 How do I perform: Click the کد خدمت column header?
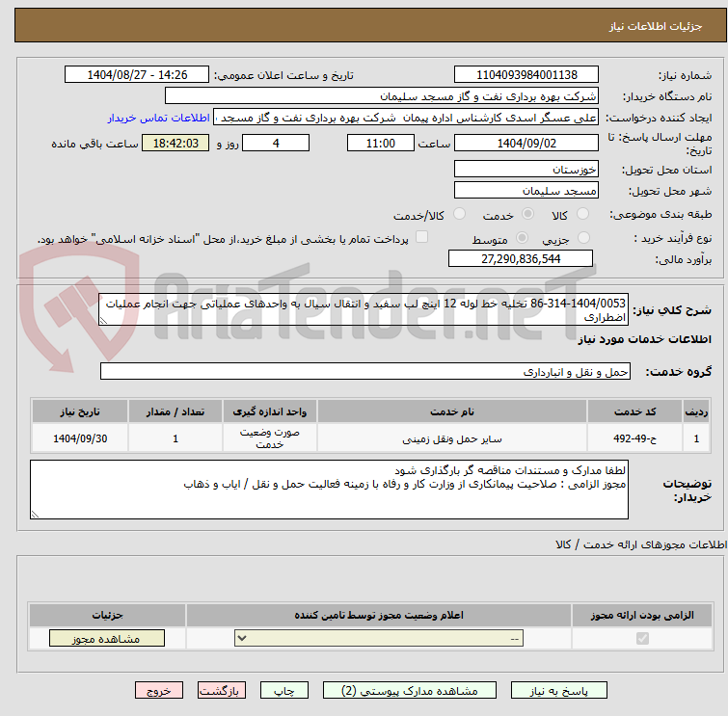pos(634,411)
